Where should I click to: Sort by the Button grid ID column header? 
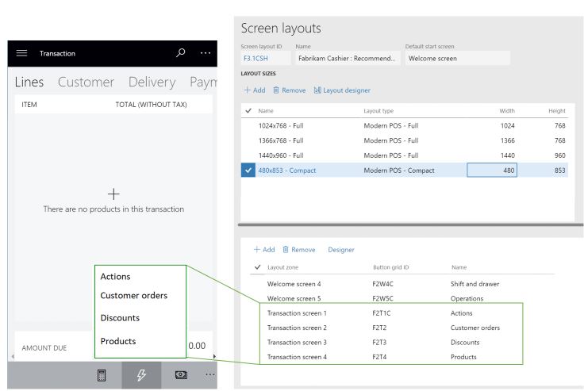point(390,267)
